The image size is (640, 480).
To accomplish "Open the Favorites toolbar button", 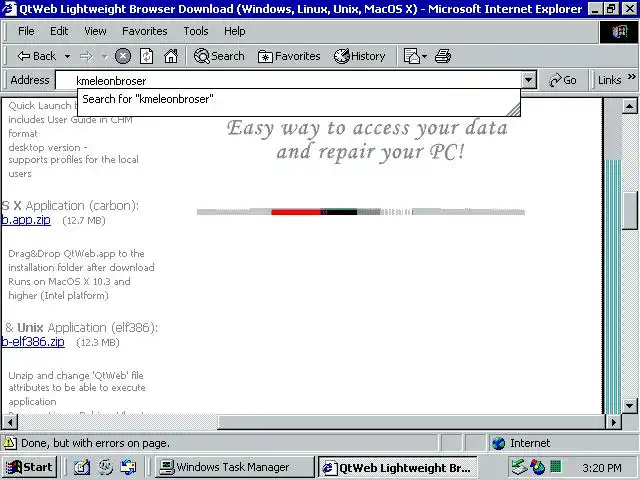I will pyautogui.click(x=289, y=56).
